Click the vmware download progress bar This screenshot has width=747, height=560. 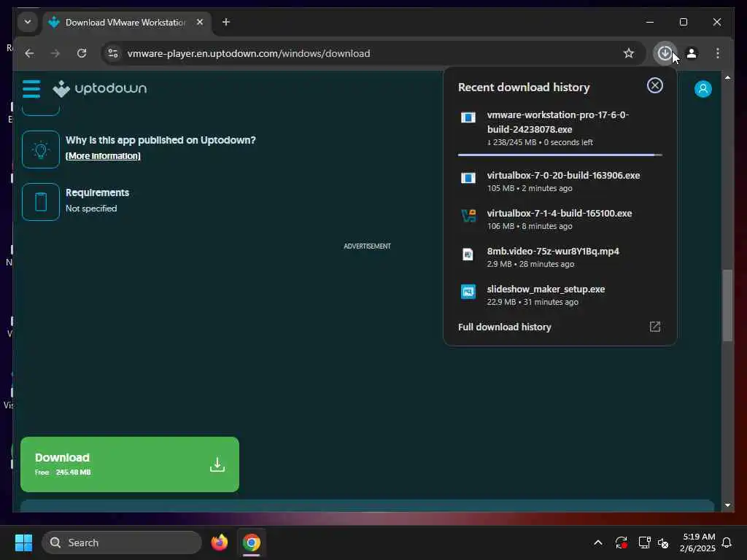coord(560,155)
